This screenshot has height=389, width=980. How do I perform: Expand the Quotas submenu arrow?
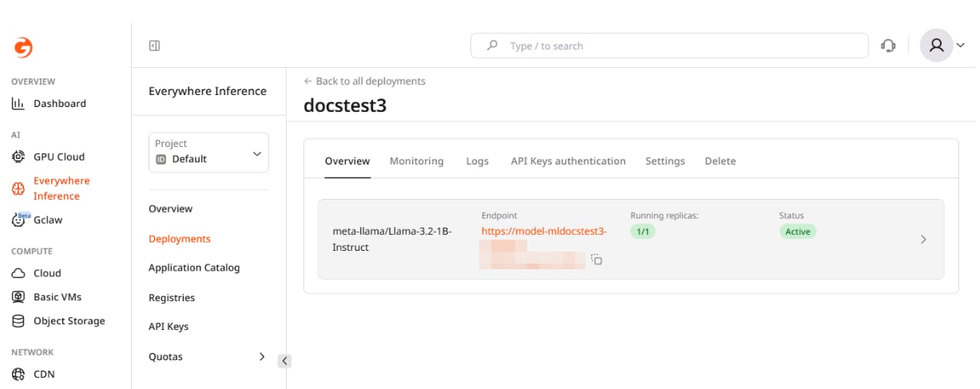point(261,356)
